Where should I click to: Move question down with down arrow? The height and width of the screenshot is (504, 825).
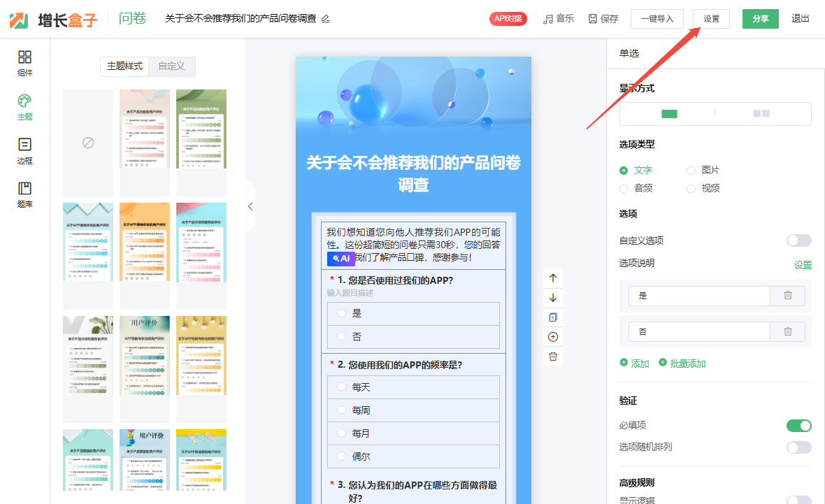click(x=553, y=298)
